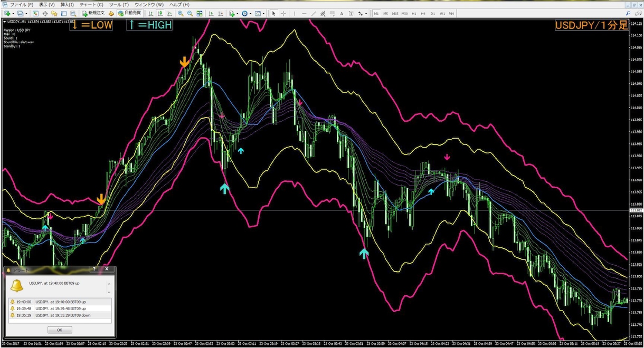Select the text A tool
644x348 pixels.
pyautogui.click(x=342, y=13)
